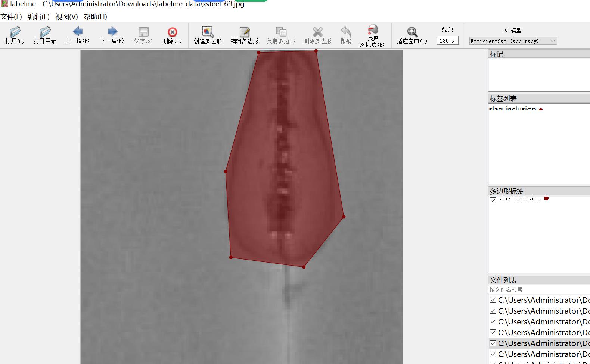Click the red Delete file icon
The width and height of the screenshot is (590, 364).
tap(172, 32)
